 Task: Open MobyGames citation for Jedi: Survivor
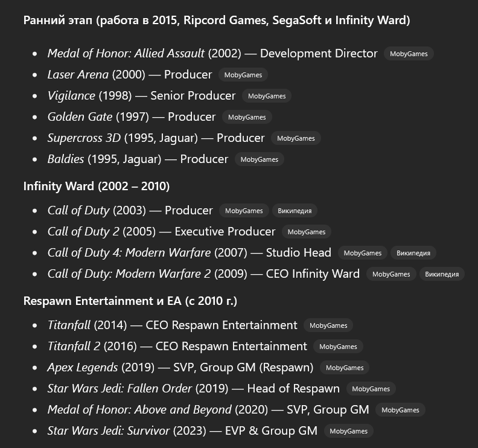[348, 431]
